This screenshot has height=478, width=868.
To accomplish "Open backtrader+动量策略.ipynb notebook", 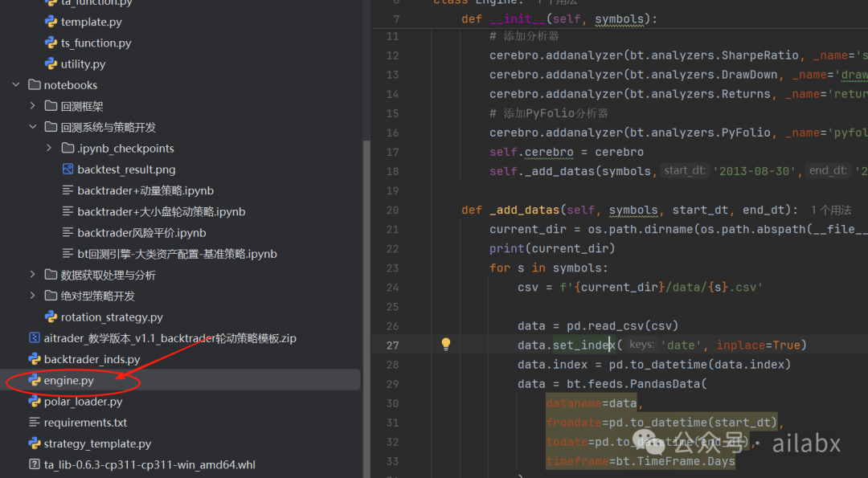I will tap(145, 191).
